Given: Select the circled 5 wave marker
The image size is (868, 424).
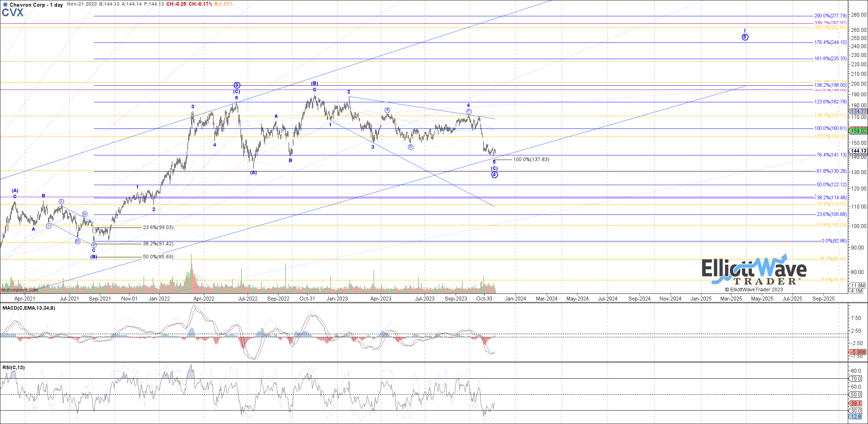Looking at the screenshot, I should pos(745,37).
